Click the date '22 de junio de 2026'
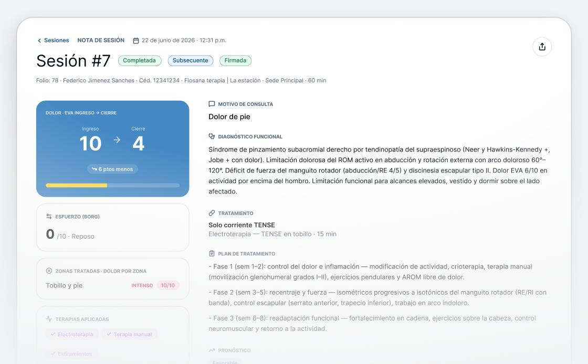The image size is (588, 364). [169, 40]
